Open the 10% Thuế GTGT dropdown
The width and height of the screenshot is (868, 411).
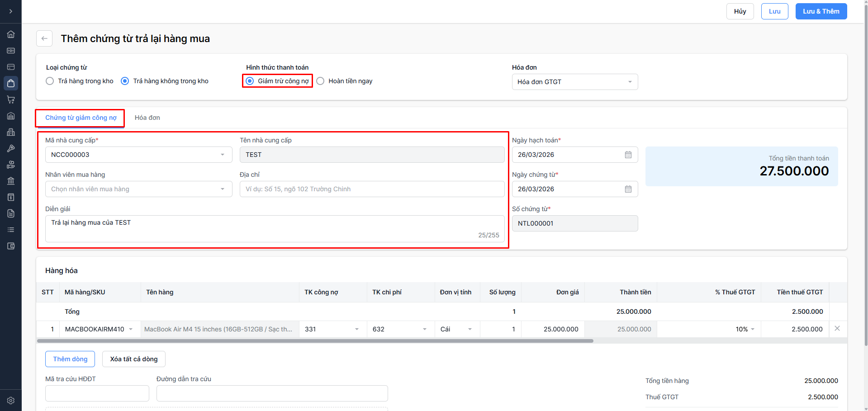click(745, 329)
